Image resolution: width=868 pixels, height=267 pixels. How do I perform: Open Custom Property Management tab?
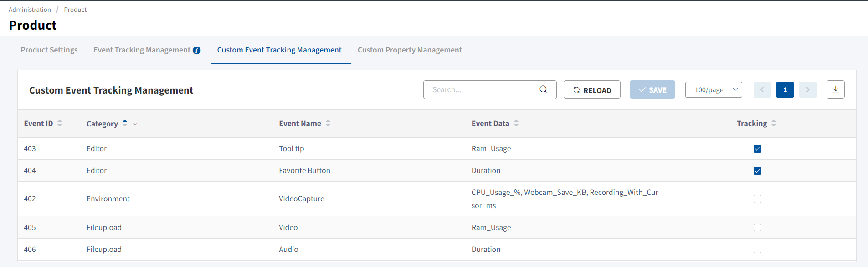[410, 50]
